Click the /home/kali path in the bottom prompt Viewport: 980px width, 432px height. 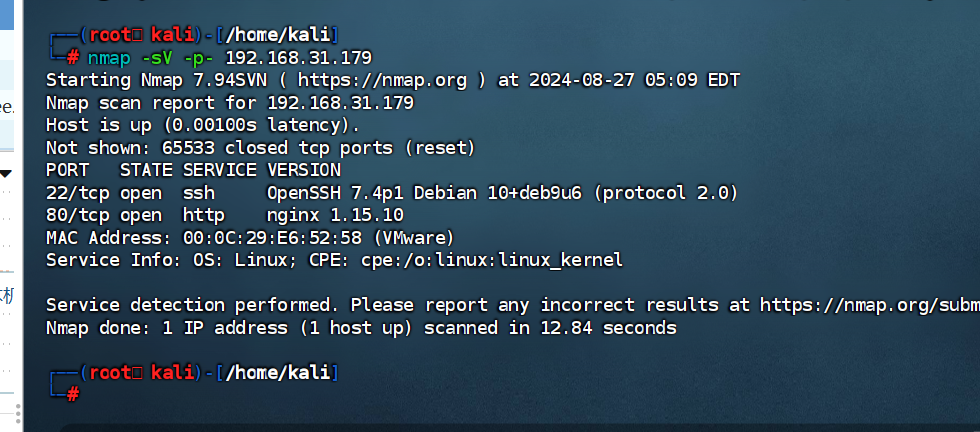point(281,373)
